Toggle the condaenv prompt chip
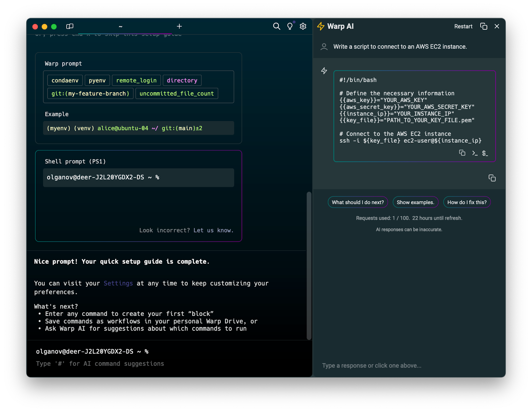The image size is (532, 412). 65,80
